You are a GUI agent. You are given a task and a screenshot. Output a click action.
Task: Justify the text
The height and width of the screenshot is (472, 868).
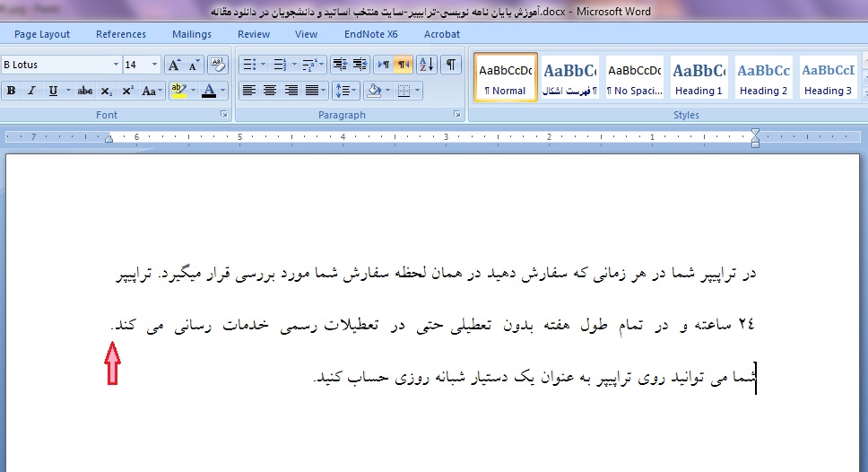[x=312, y=91]
